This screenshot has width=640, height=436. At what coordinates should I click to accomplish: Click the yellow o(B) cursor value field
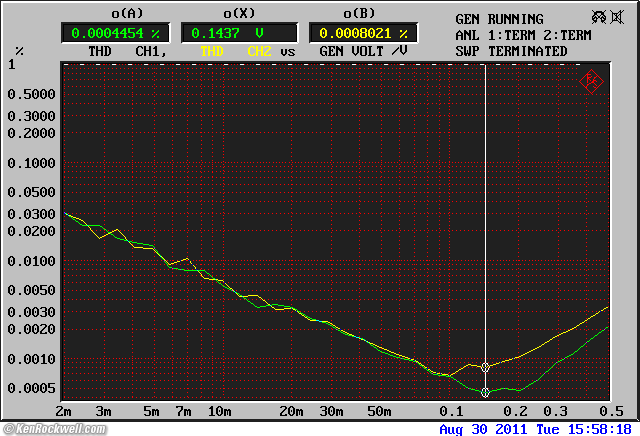pos(363,32)
